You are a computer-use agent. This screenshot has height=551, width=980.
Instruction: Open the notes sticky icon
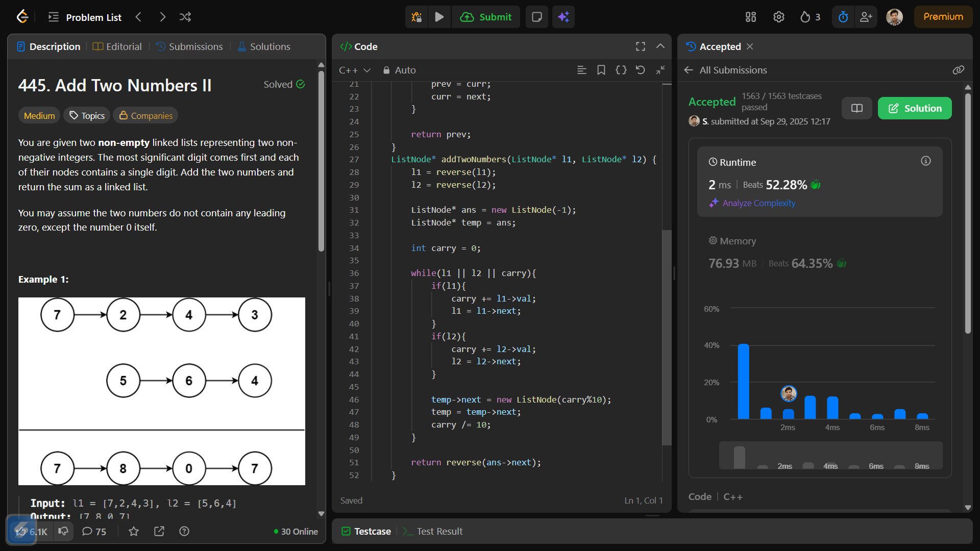coord(536,17)
